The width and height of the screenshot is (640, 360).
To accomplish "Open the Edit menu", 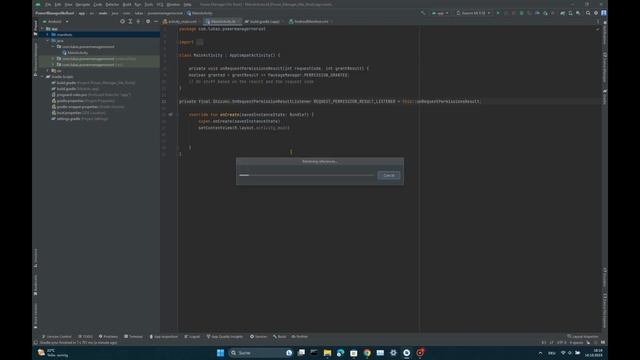I will point(58,4).
